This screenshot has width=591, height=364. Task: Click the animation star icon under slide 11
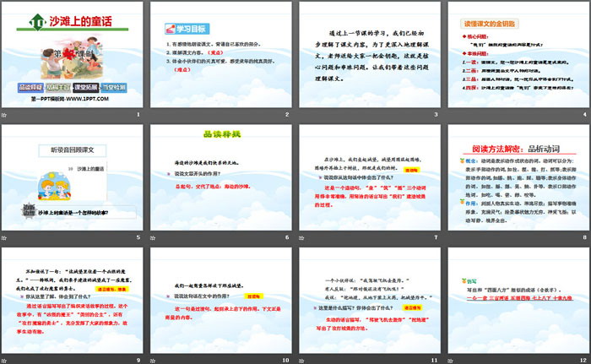point(302,361)
